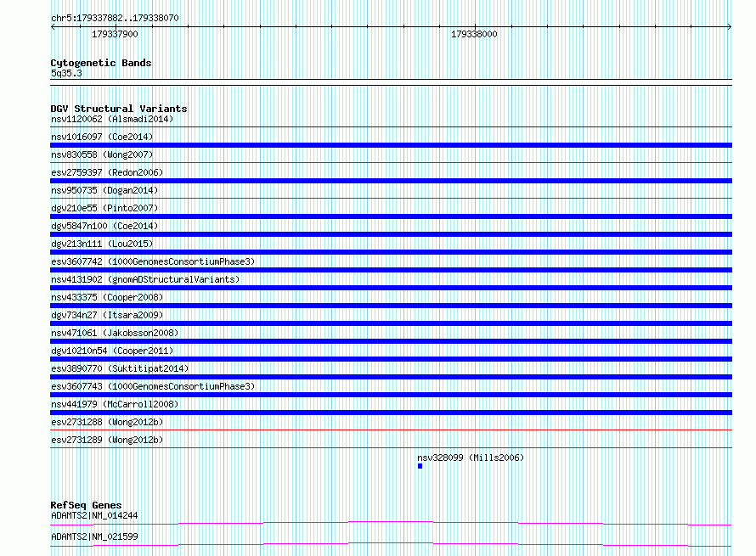Click the 179337900 ruler coordinate
Screen dimensions: 756x556
[x=115, y=34]
